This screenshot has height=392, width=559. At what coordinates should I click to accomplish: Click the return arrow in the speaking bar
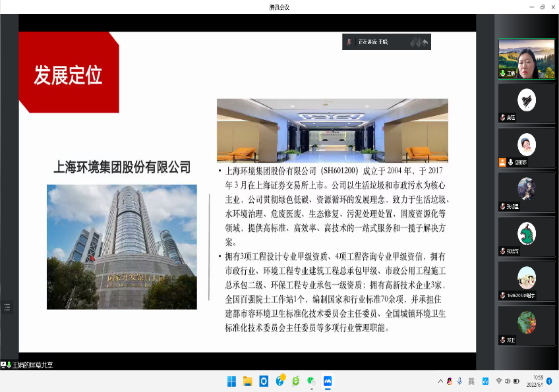pyautogui.click(x=425, y=42)
